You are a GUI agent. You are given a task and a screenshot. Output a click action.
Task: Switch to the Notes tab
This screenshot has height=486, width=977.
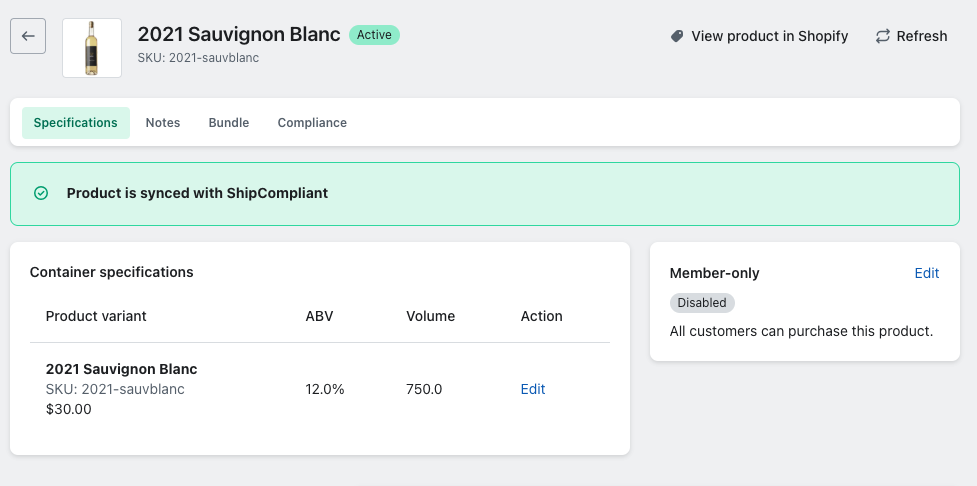pyautogui.click(x=163, y=123)
